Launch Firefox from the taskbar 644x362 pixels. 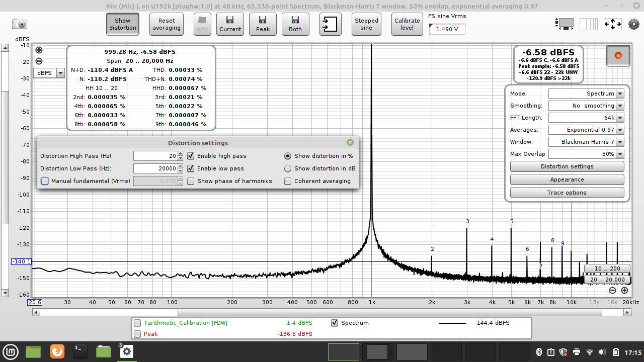(57, 351)
